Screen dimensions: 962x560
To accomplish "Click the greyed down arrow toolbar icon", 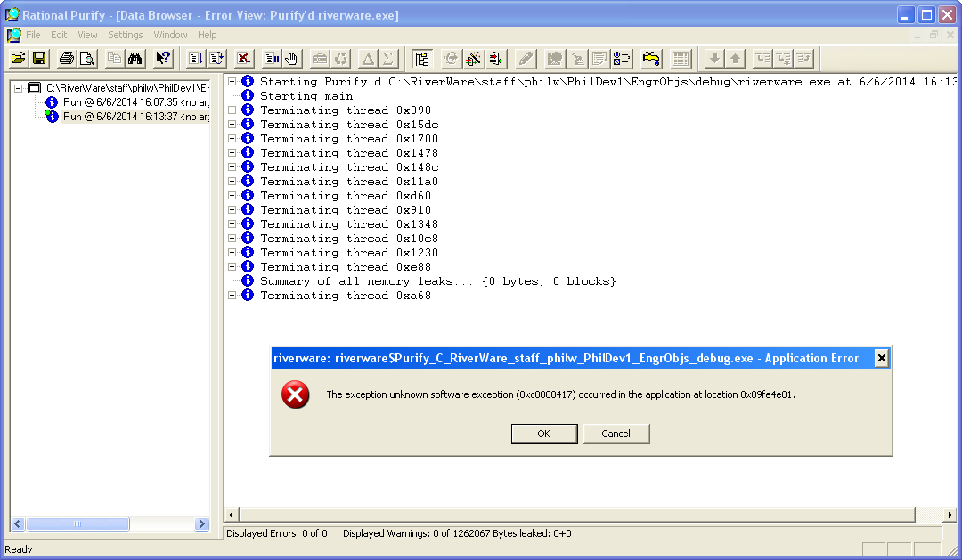I will [714, 58].
